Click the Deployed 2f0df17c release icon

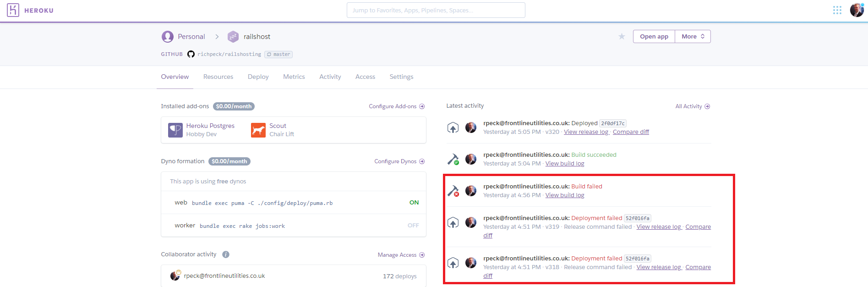click(x=453, y=128)
